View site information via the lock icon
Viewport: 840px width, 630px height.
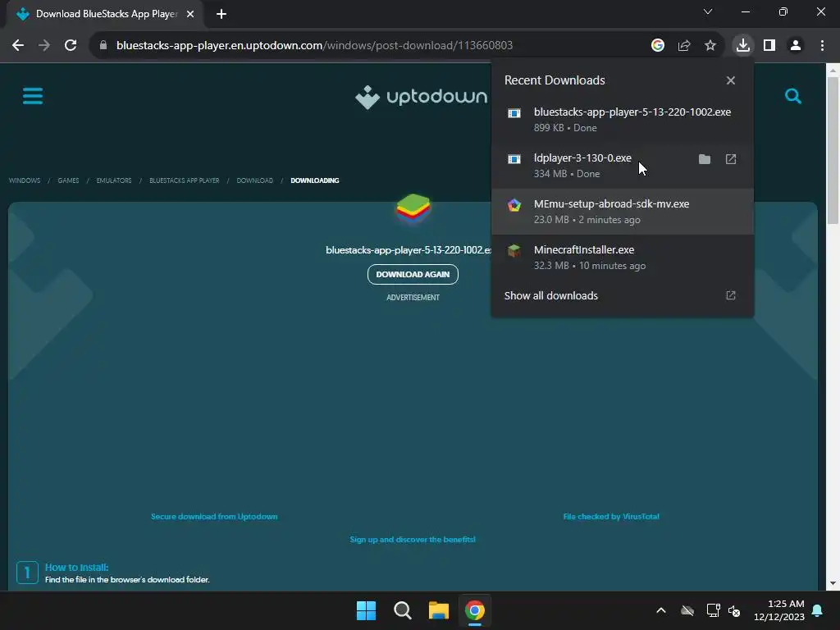(103, 46)
